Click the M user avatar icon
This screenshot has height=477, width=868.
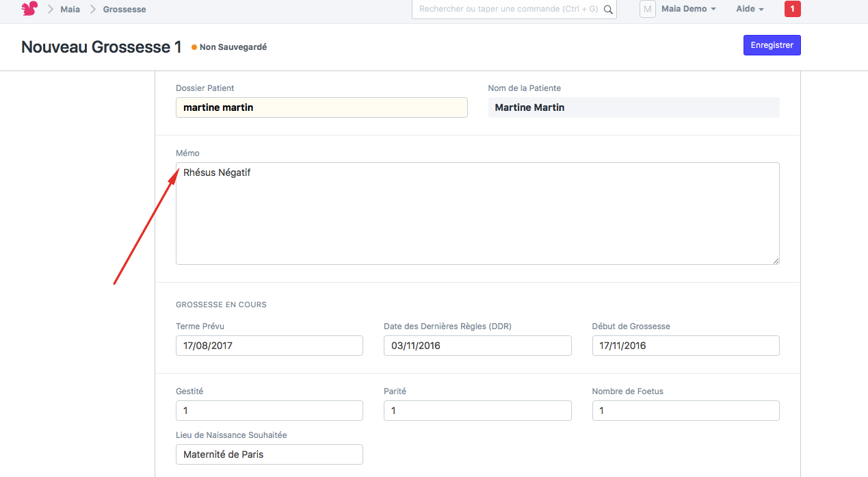(647, 9)
